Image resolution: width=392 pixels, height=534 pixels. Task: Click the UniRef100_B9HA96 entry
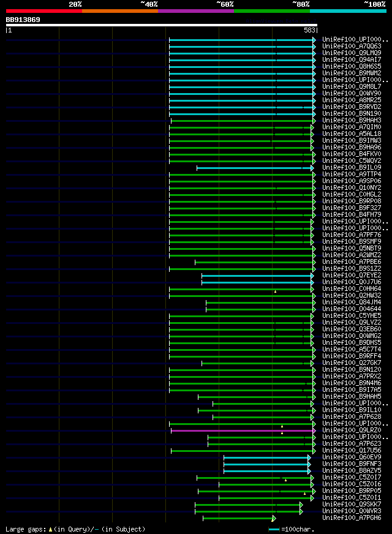click(352, 148)
